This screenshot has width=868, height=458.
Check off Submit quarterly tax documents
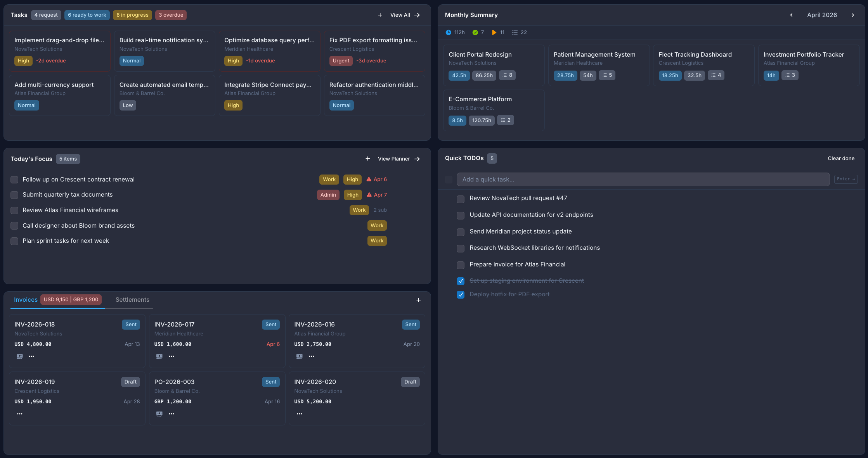(14, 195)
